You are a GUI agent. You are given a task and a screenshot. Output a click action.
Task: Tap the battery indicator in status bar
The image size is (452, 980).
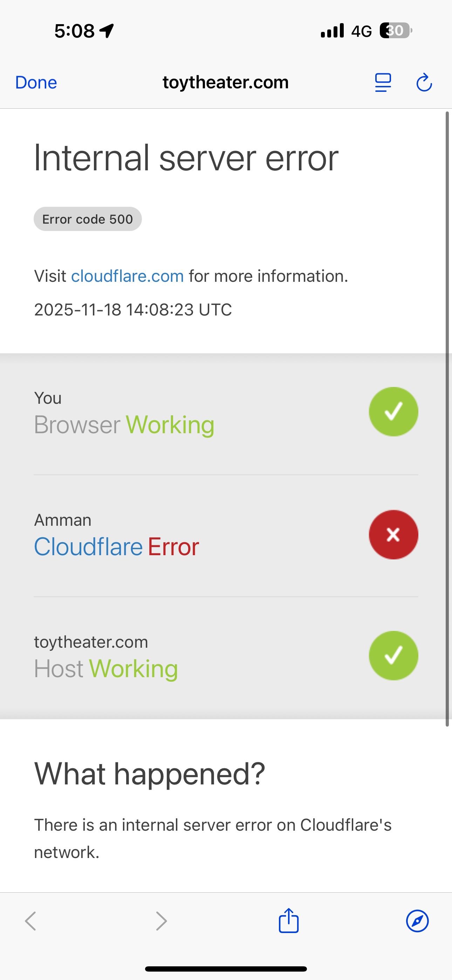[x=396, y=30]
